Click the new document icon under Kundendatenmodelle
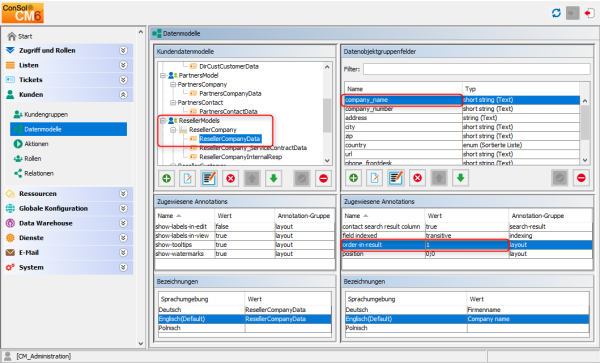The image size is (600, 363). coord(188,178)
